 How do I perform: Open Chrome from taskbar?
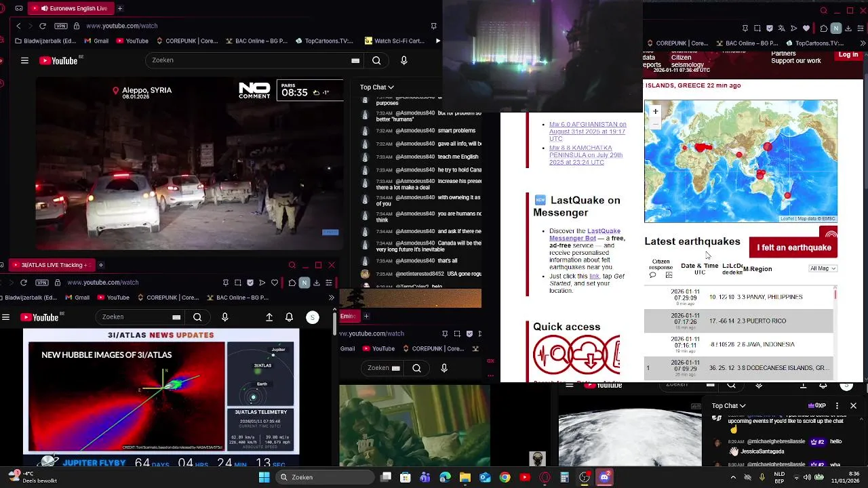tap(505, 477)
